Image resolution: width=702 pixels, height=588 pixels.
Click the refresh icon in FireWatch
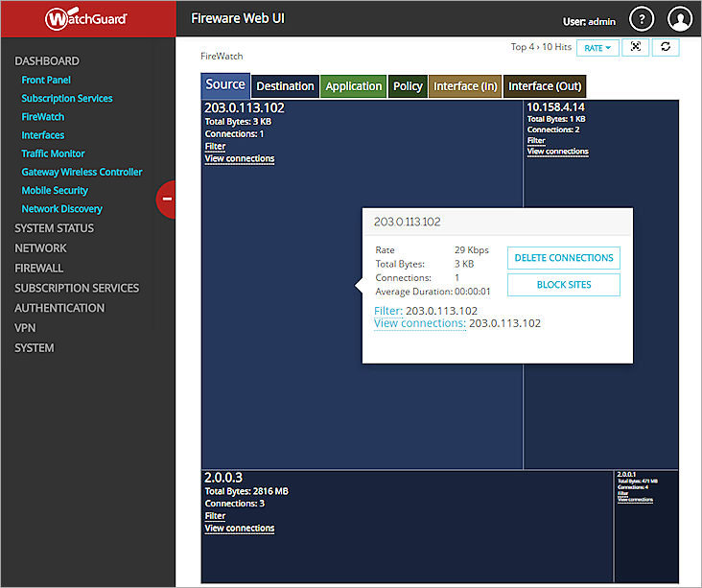[666, 47]
